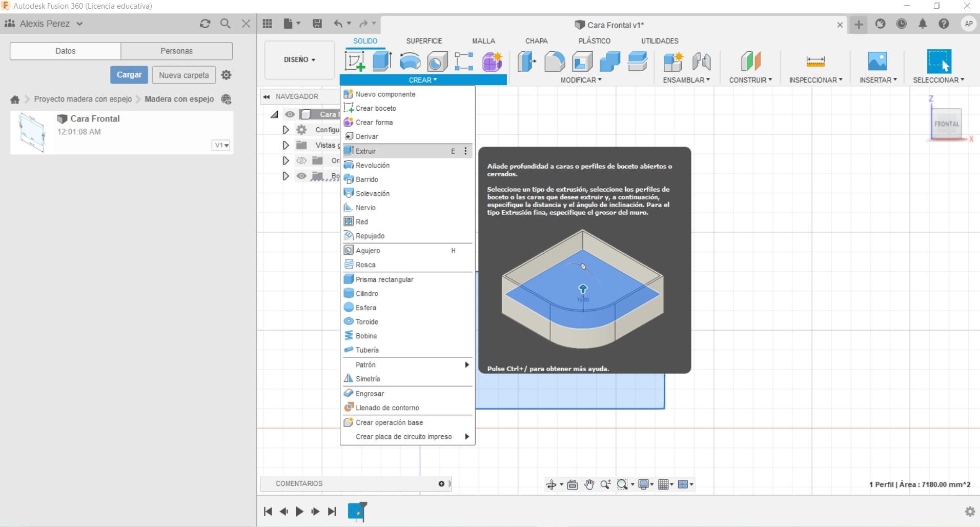Select the Revolve tool icon in toolbar

point(410,62)
